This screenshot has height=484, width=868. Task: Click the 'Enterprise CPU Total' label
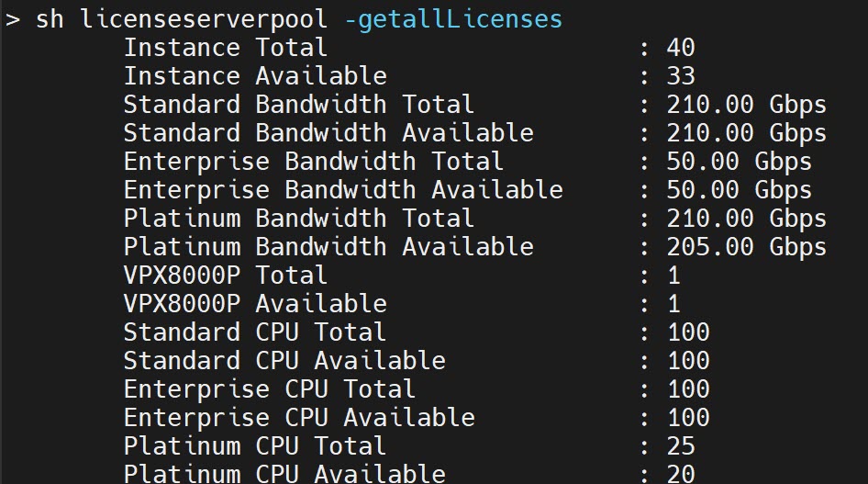coord(270,389)
